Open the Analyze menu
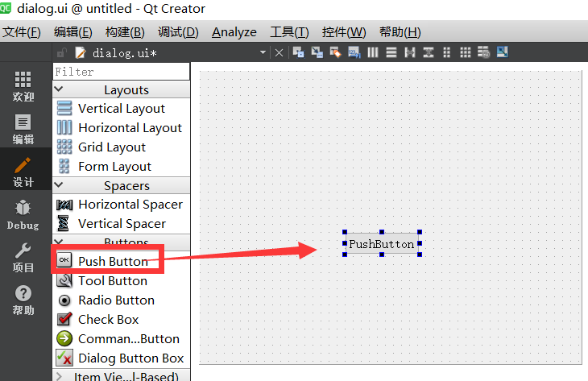This screenshot has width=588, height=381. 234,32
